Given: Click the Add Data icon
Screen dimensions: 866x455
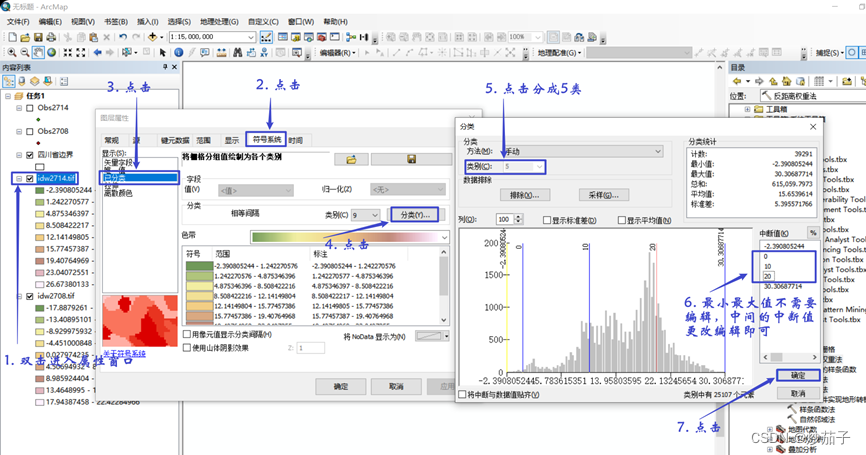Looking at the screenshot, I should (x=152, y=37).
